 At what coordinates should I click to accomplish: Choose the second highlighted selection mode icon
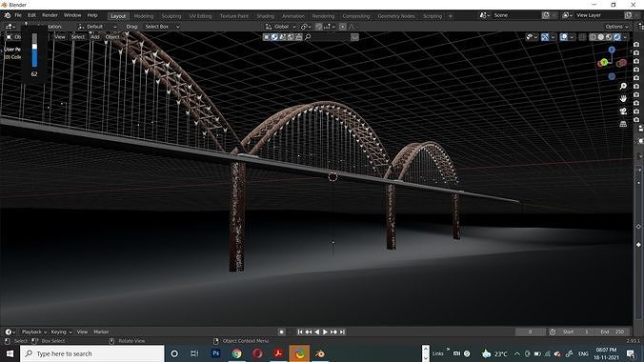[274, 37]
